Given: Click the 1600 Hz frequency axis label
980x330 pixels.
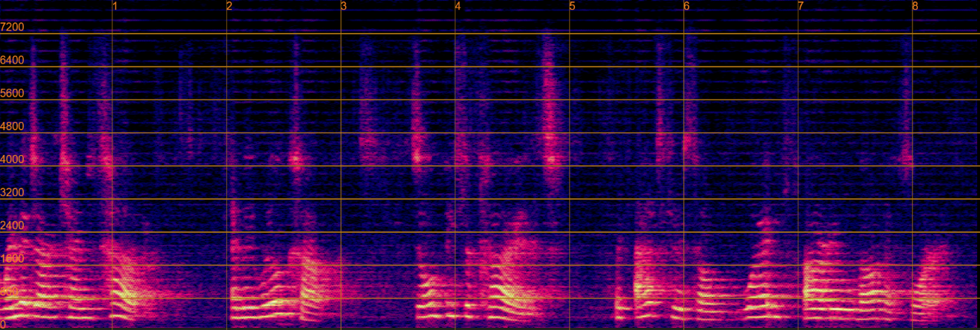Looking at the screenshot, I should point(13,258).
